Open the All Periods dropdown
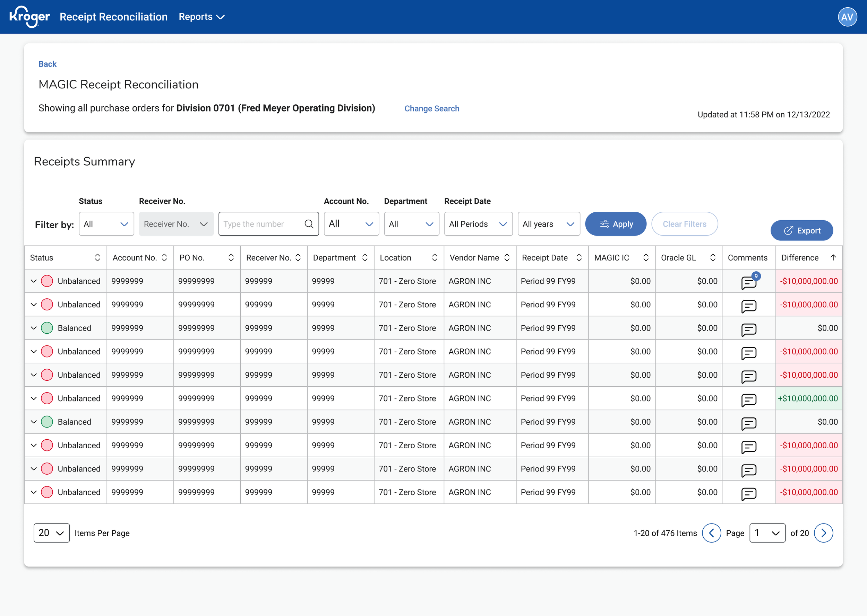 (x=478, y=224)
